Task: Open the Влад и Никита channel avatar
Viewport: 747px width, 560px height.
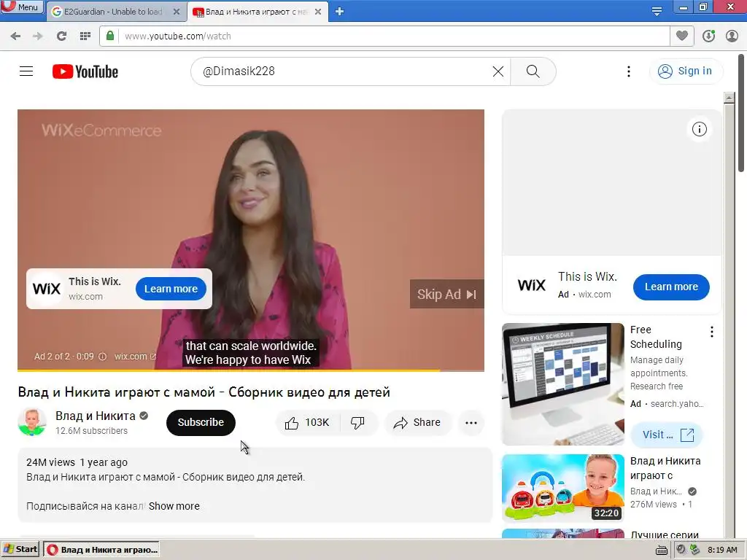Action: [x=32, y=422]
